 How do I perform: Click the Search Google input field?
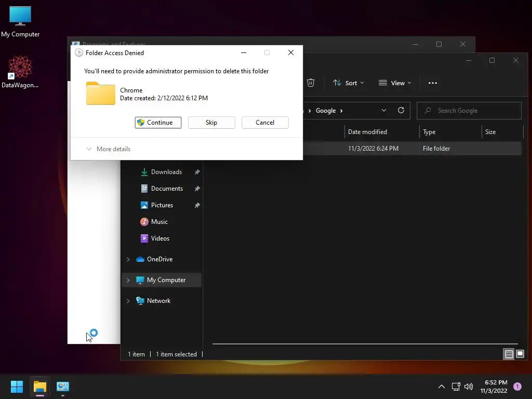(469, 111)
